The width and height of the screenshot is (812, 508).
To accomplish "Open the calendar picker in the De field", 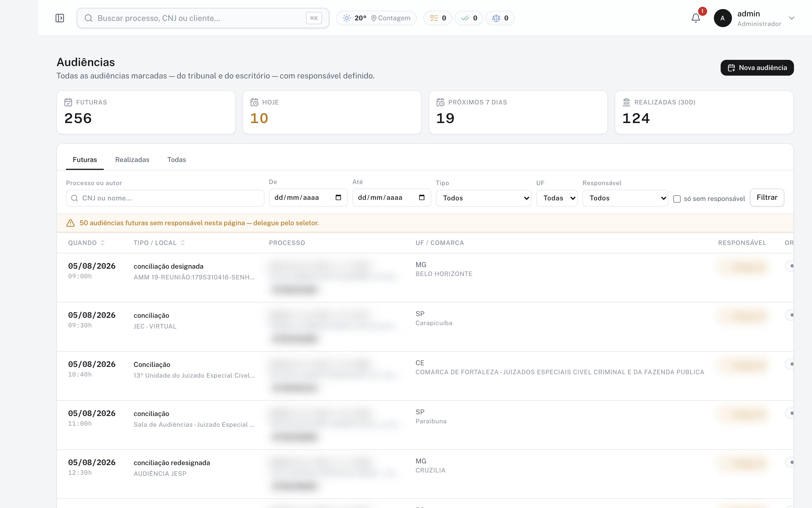I will pyautogui.click(x=338, y=198).
